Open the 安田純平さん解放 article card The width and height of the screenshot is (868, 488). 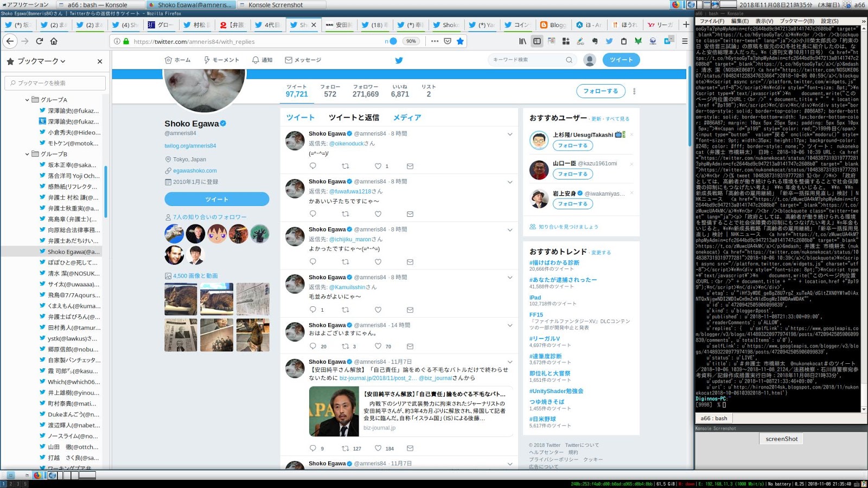coord(411,412)
